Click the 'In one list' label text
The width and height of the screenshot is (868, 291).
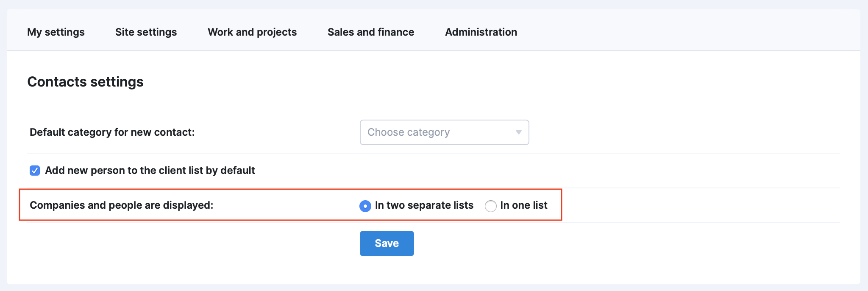coord(524,205)
